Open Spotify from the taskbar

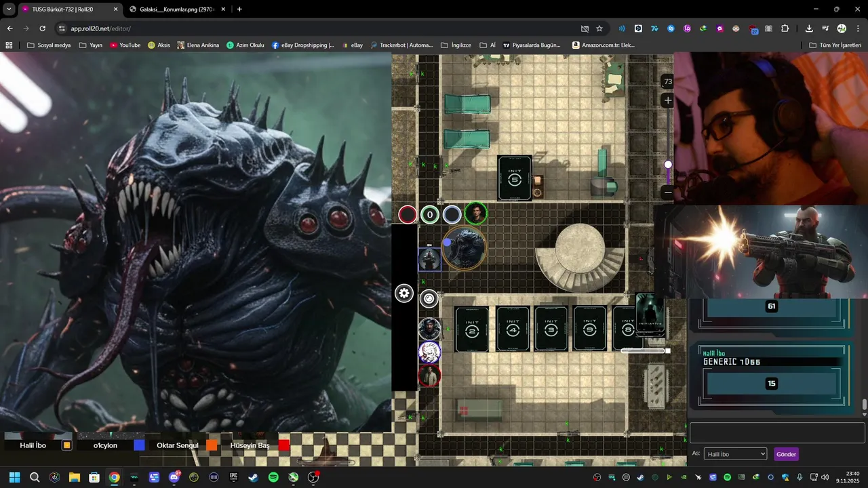pyautogui.click(x=273, y=477)
